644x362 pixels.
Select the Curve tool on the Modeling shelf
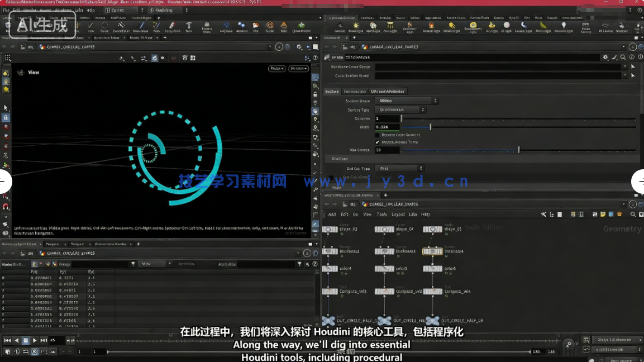[x=104, y=26]
